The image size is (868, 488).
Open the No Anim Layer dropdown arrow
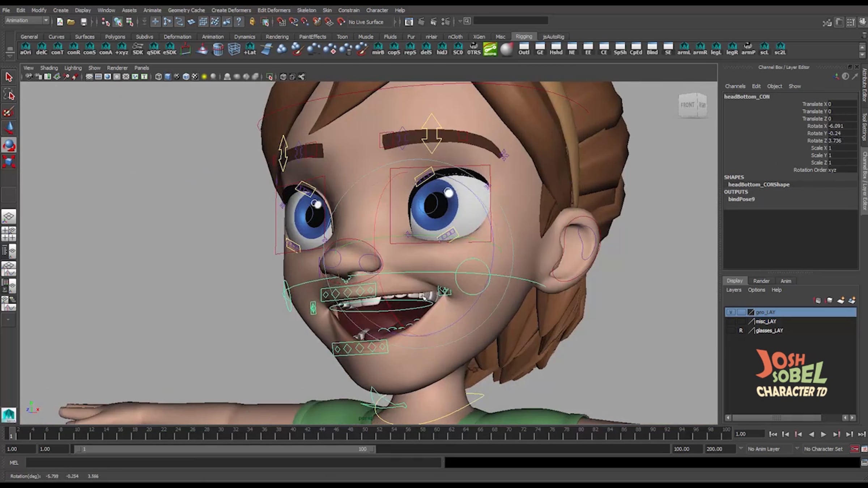tap(741, 449)
